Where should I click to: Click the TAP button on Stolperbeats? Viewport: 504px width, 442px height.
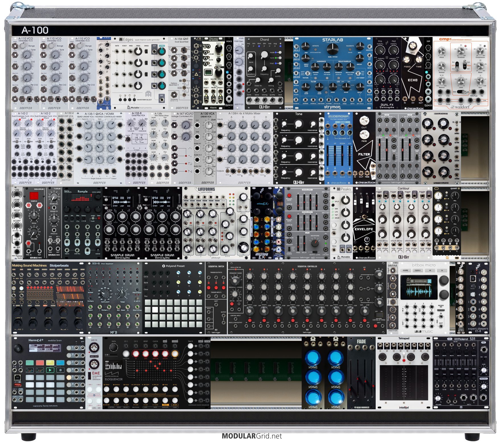pyautogui.click(x=14, y=288)
